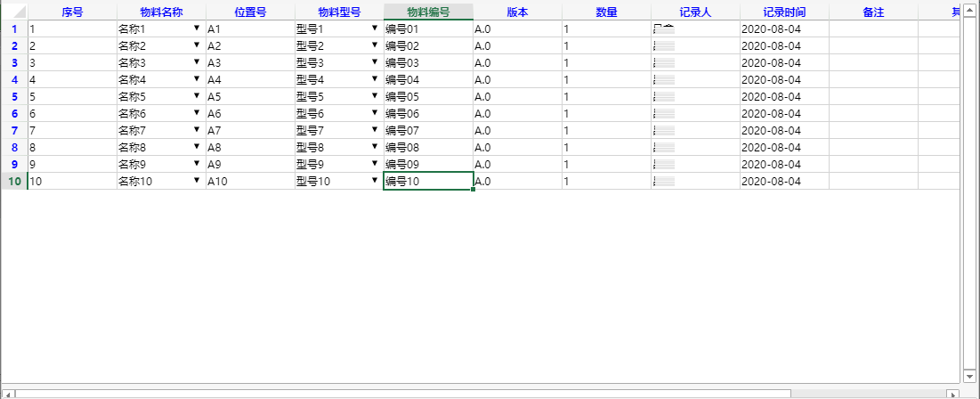Select the 数量 column header
Screen dimensions: 980x399
coord(606,12)
